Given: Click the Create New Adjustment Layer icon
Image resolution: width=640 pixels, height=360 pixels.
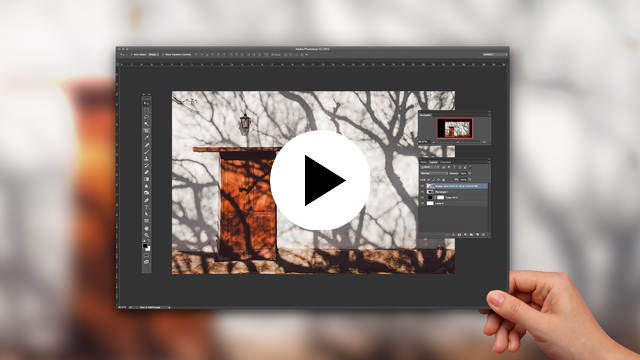Looking at the screenshot, I should click(465, 235).
